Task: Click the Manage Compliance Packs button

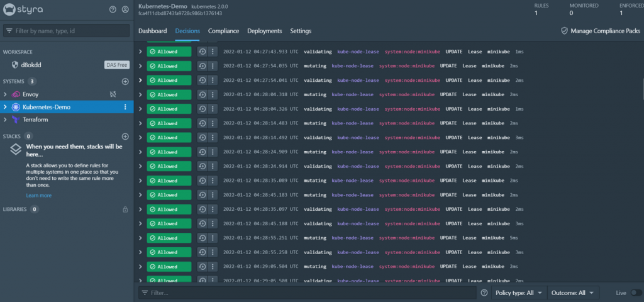Action: 601,31
